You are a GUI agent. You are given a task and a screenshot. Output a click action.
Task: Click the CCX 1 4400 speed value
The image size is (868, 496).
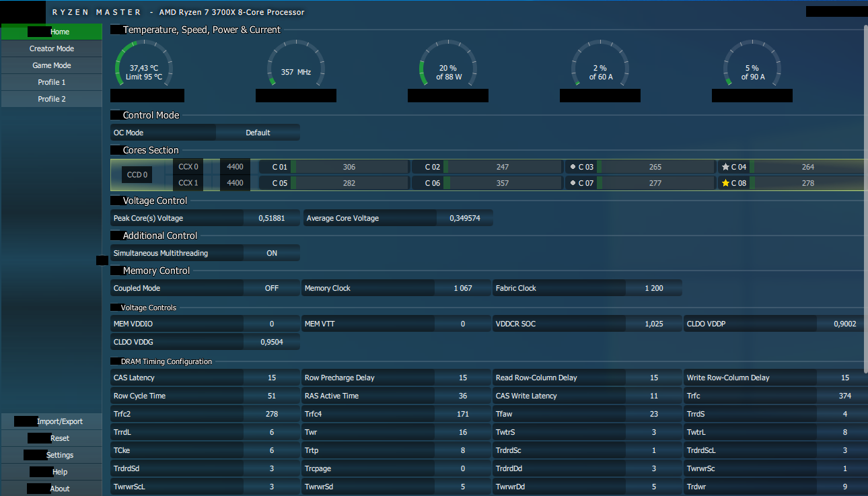coord(235,183)
